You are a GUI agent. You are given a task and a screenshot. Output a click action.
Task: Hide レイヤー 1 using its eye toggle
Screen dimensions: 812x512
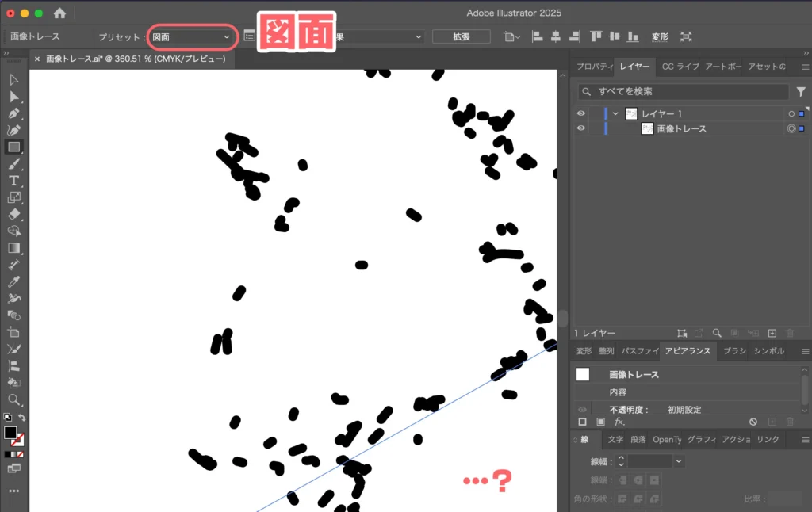click(x=581, y=113)
